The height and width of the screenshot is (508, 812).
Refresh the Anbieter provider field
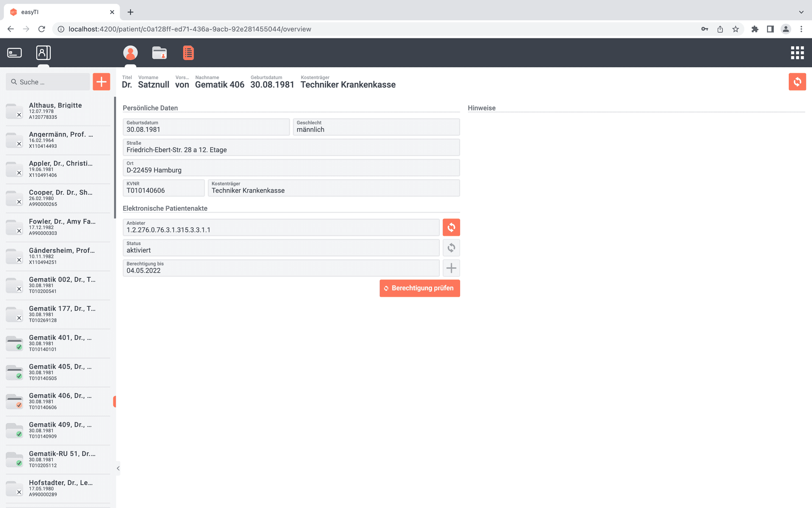tap(451, 227)
